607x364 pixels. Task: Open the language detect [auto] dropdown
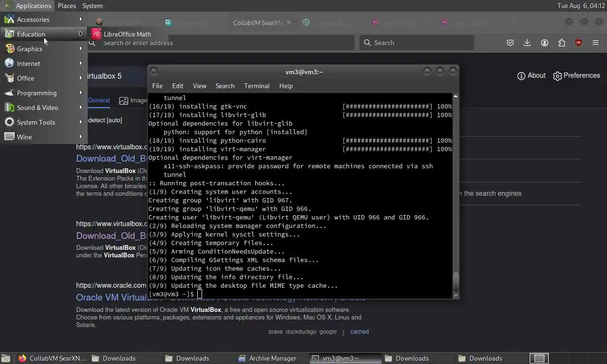(105, 120)
